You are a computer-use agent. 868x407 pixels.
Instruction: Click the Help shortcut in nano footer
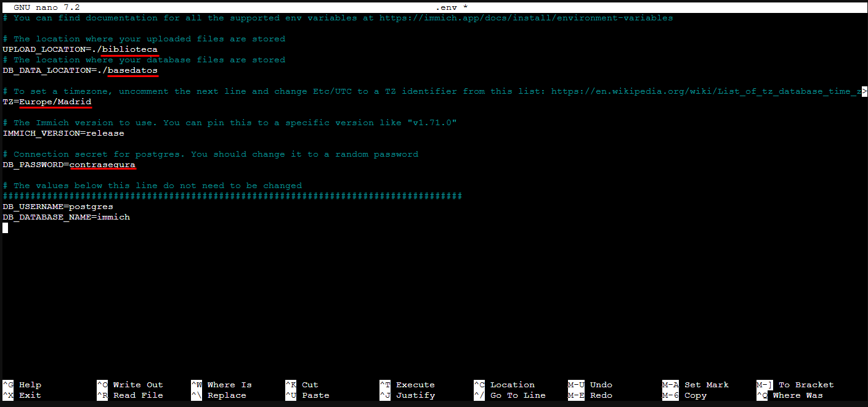30,385
